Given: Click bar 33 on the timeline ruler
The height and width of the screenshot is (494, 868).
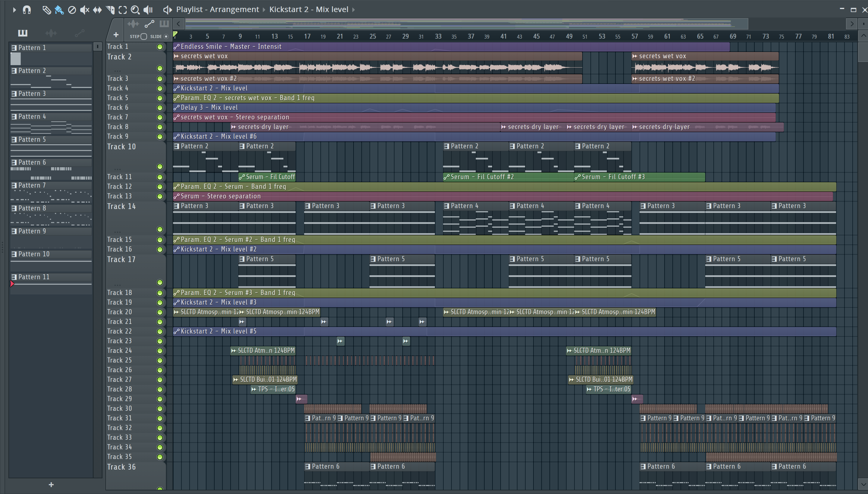Looking at the screenshot, I should tap(438, 36).
